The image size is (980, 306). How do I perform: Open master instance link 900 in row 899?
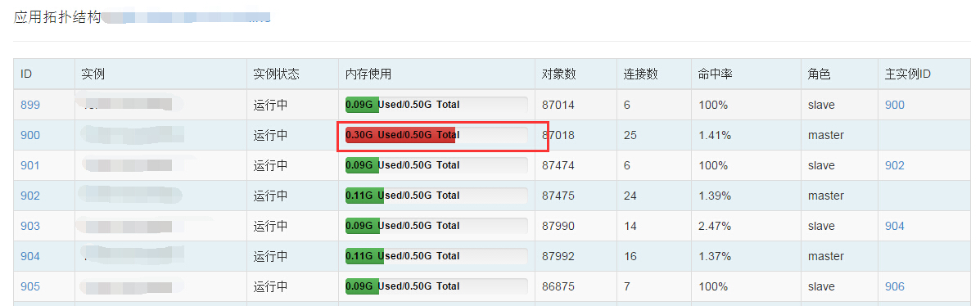(894, 105)
